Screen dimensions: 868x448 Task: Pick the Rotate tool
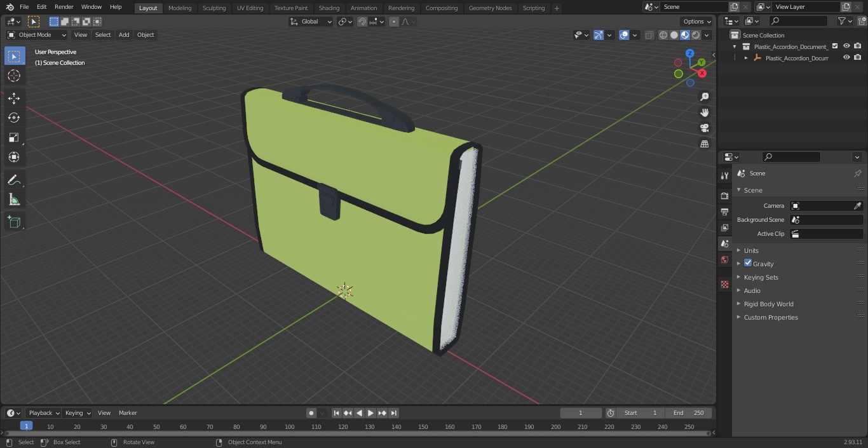pyautogui.click(x=14, y=118)
